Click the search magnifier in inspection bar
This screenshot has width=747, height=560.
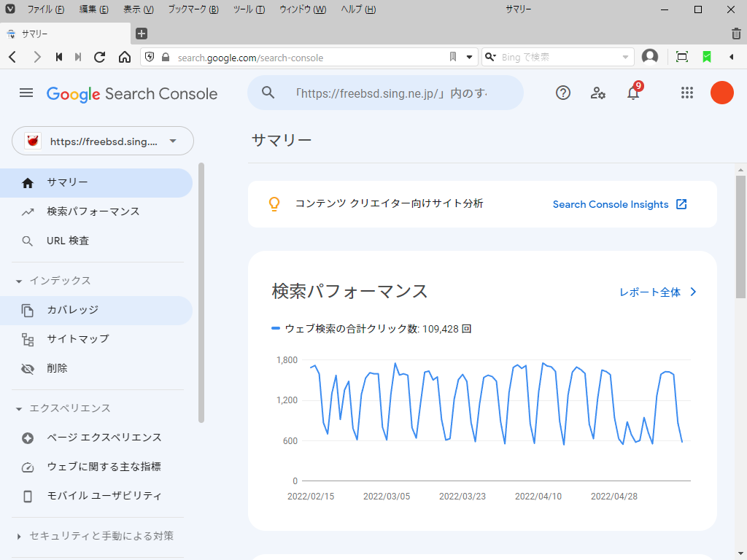point(268,93)
